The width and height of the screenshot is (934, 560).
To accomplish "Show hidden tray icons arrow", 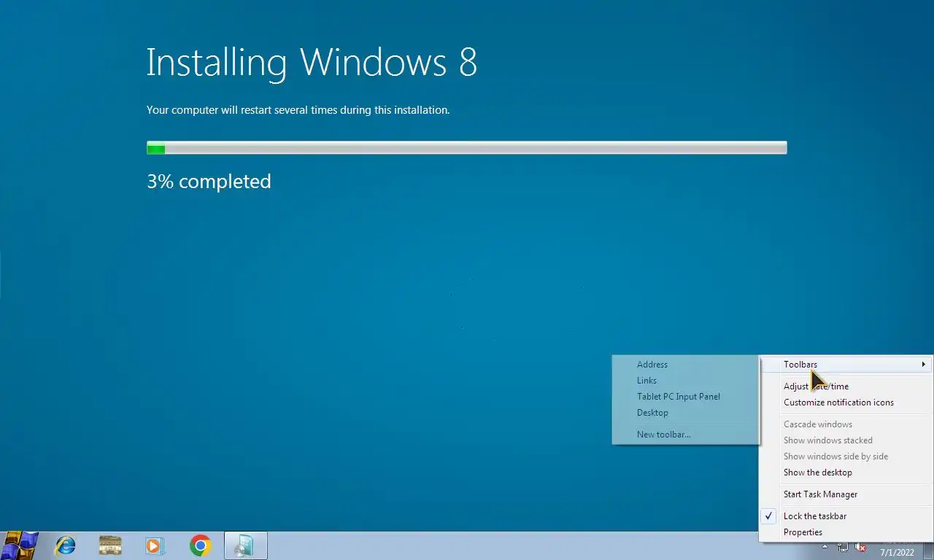I will (825, 547).
